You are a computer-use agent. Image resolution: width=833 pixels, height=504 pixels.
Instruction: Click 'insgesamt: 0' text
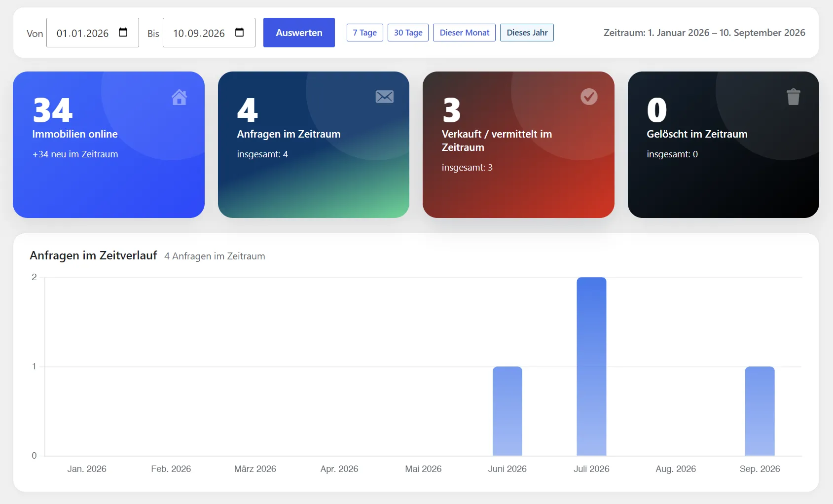[x=672, y=154]
